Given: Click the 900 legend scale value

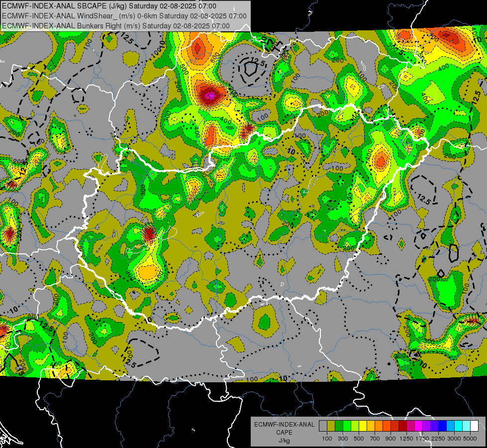Looking at the screenshot, I should 390,439.
